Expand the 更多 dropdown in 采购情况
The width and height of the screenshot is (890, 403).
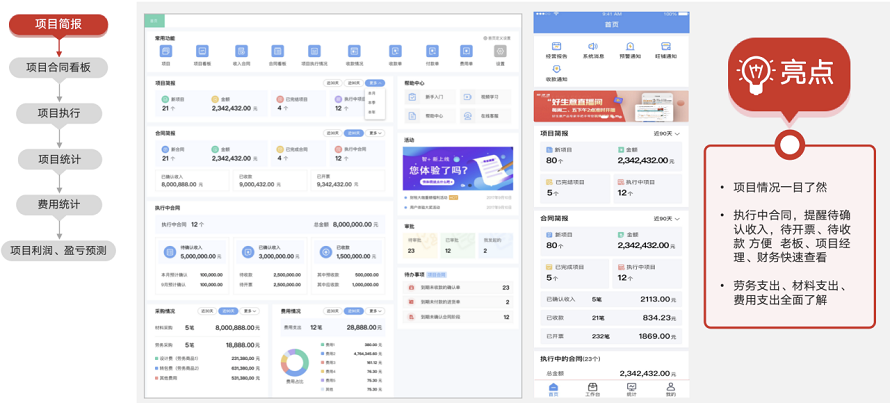pyautogui.click(x=250, y=311)
